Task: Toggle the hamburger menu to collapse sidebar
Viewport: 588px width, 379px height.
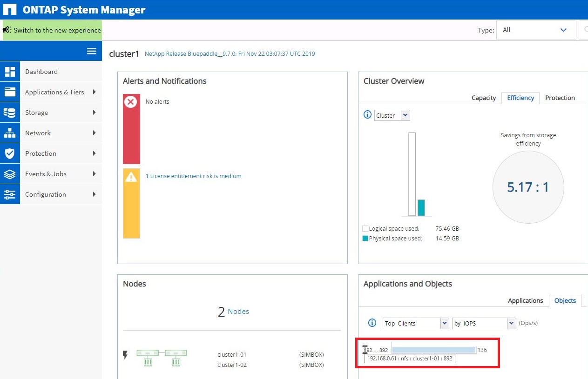Action: coord(92,51)
